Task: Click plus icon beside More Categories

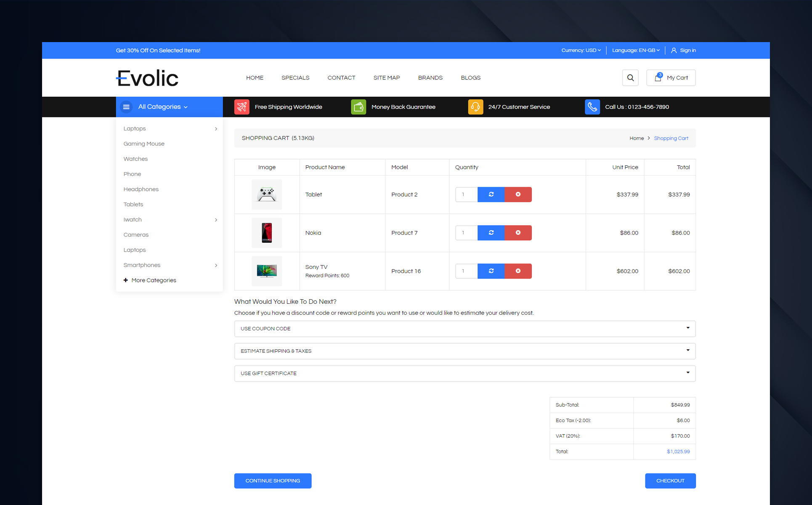Action: point(125,280)
